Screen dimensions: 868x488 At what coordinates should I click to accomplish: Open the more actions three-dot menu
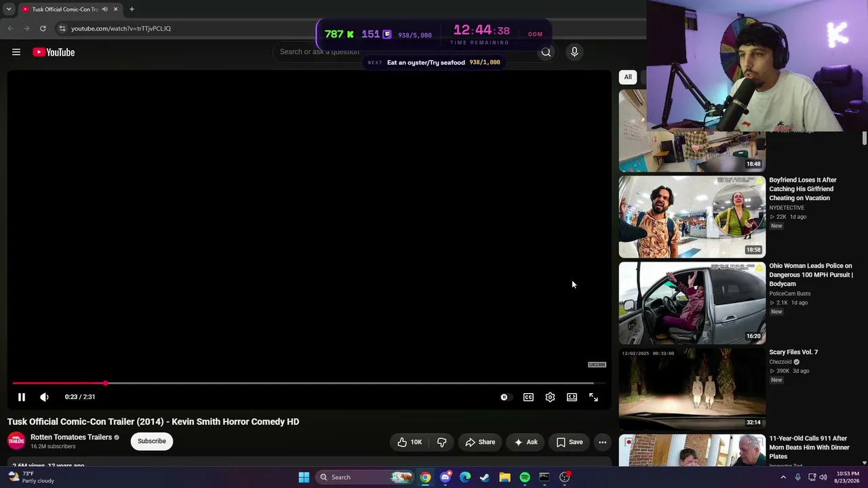click(x=602, y=442)
